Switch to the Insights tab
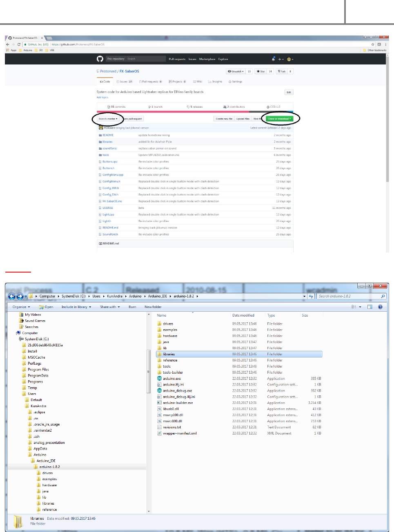The image size is (394, 532). click(x=215, y=82)
